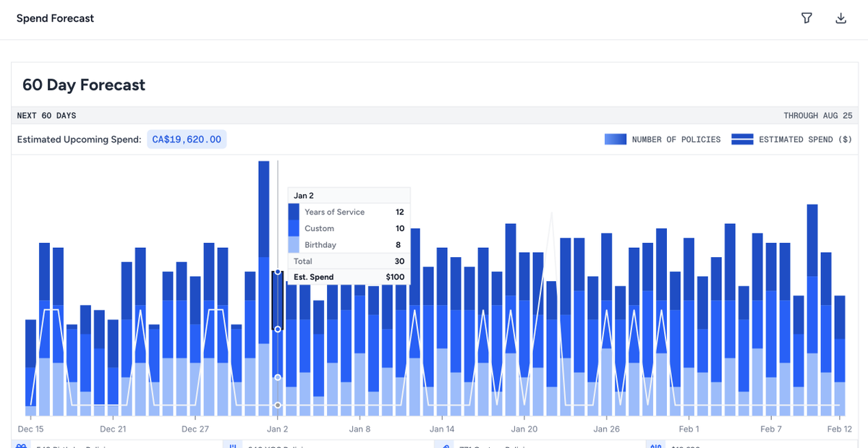The height and width of the screenshot is (448, 868).
Task: Open the filter icon in the header
Action: [807, 18]
